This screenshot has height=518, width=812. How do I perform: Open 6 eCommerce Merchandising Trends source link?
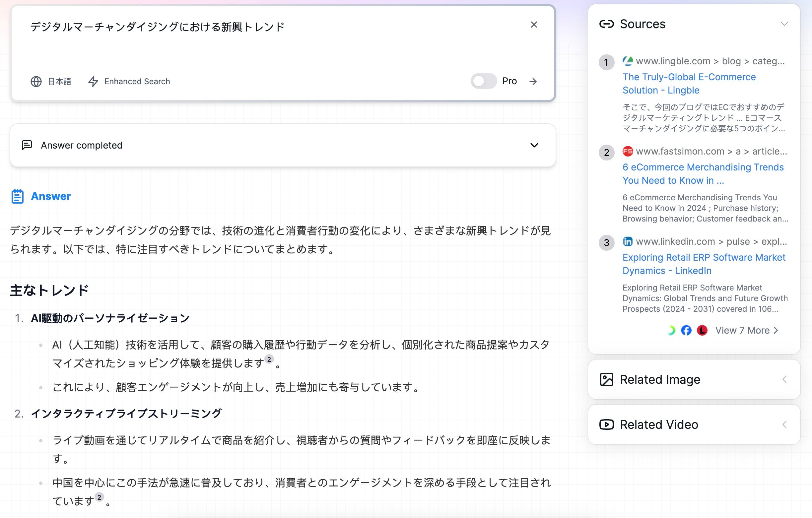click(703, 174)
